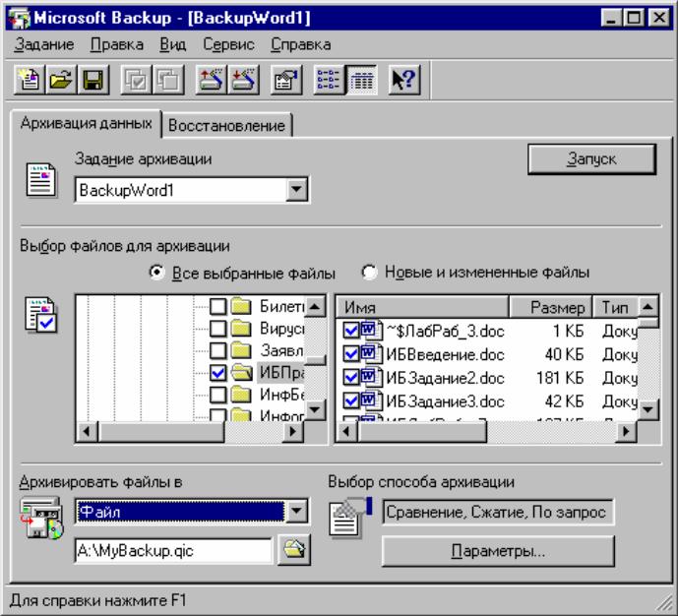Select the Новые и измененные файлы option
678x616 pixels.
coord(369,272)
